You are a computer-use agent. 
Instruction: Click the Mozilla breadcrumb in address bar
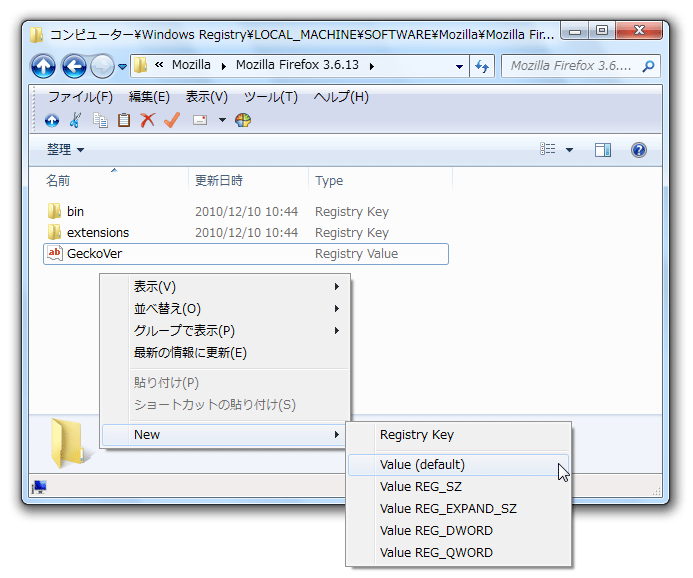(191, 65)
